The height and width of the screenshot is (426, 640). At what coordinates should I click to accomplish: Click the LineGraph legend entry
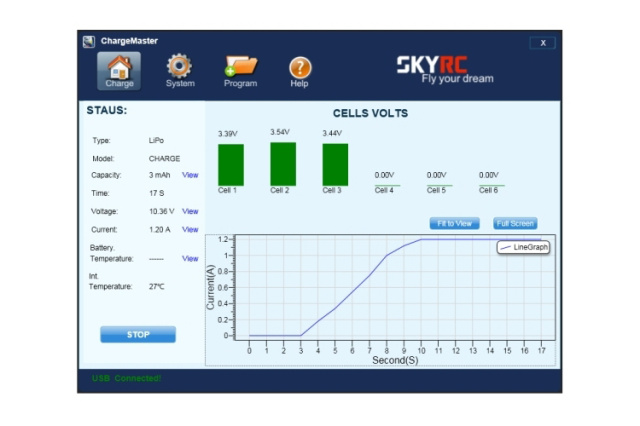[x=523, y=247]
